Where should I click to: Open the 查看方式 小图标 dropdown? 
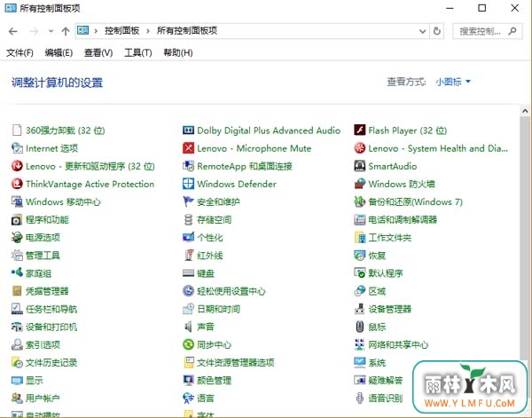coord(453,82)
